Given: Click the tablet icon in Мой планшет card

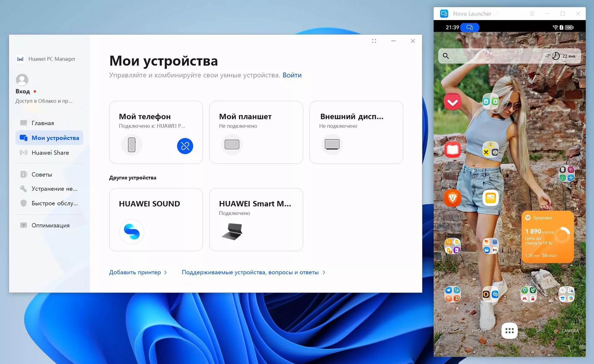Looking at the screenshot, I should tap(232, 144).
